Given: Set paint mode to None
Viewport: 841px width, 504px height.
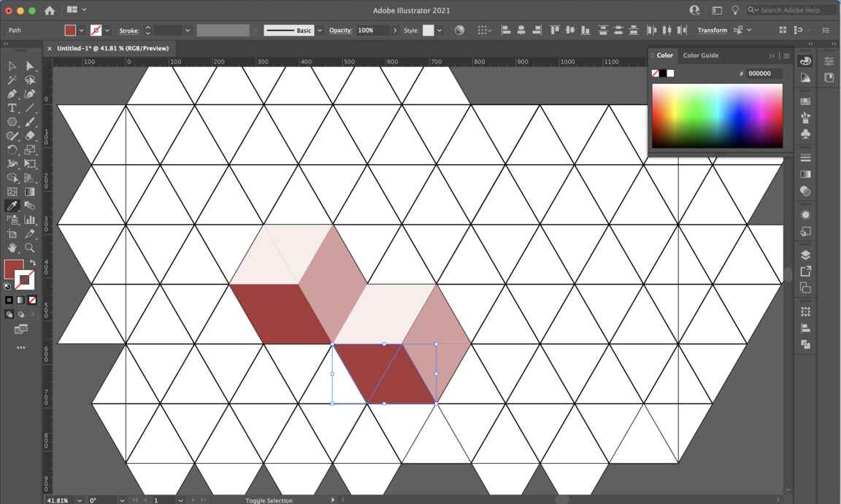Looking at the screenshot, I should pos(32,300).
